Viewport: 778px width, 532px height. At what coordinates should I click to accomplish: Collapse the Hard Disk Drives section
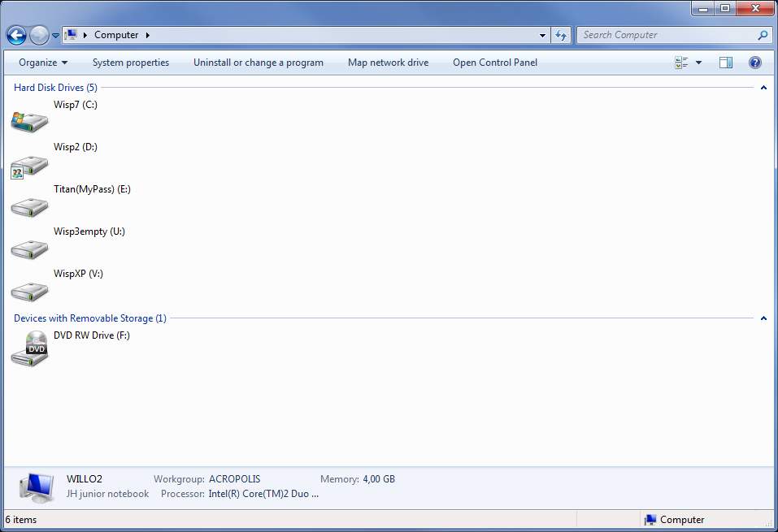(x=763, y=88)
